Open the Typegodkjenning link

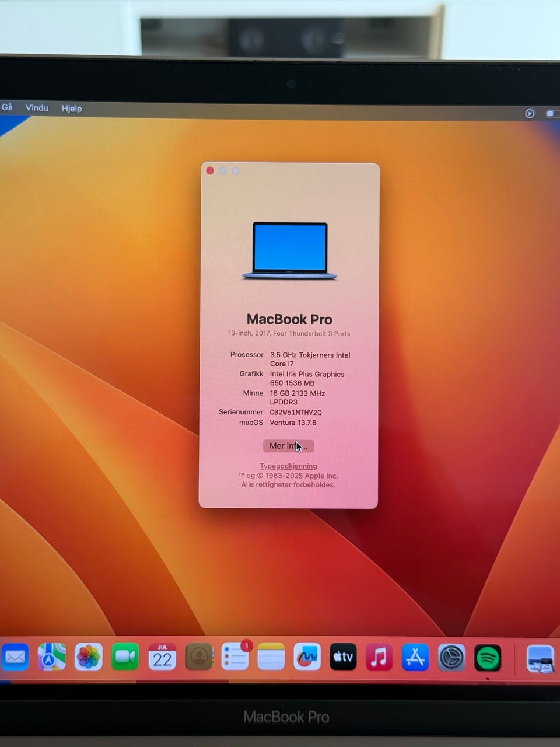pos(288,466)
